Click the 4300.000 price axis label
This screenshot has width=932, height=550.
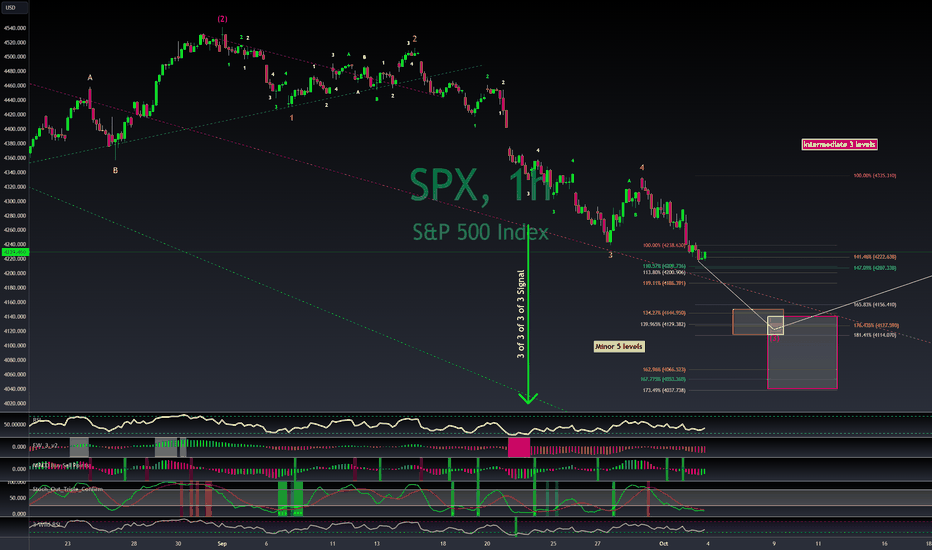tap(14, 201)
